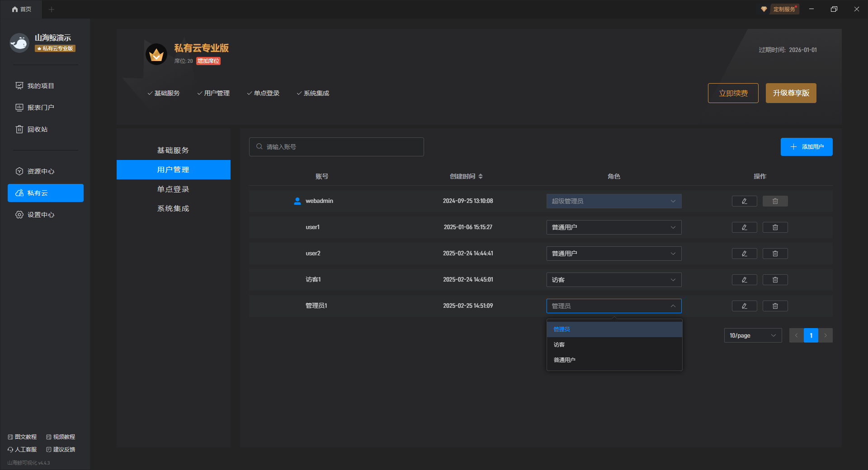Click the 访客1 account name
The height and width of the screenshot is (470, 868).
313,280
